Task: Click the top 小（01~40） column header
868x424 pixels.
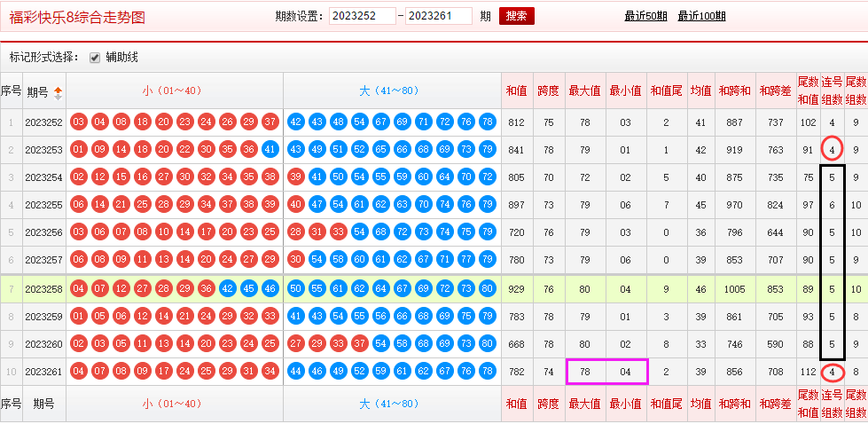Action: tap(174, 90)
